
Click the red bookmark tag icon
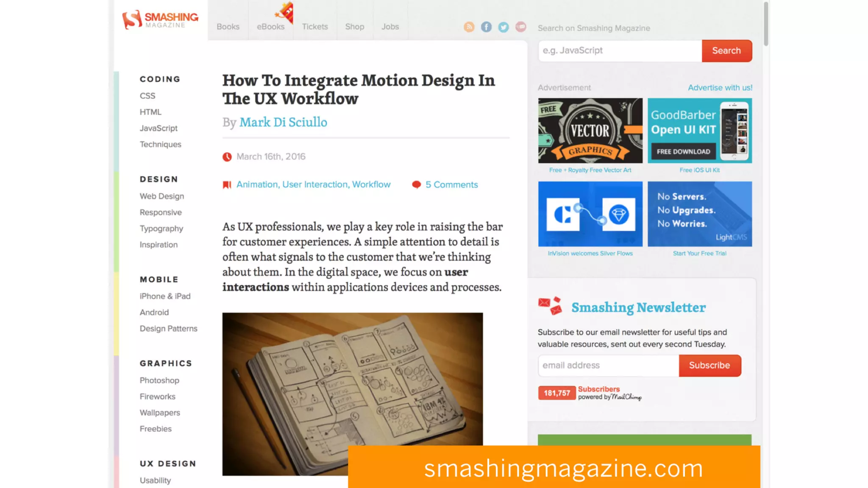pos(227,185)
